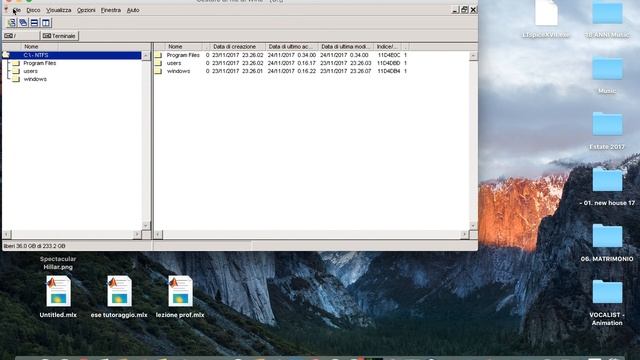Image resolution: width=640 pixels, height=360 pixels.
Task: Click the Spectacular Hillar.png desktop label
Action: [58, 263]
